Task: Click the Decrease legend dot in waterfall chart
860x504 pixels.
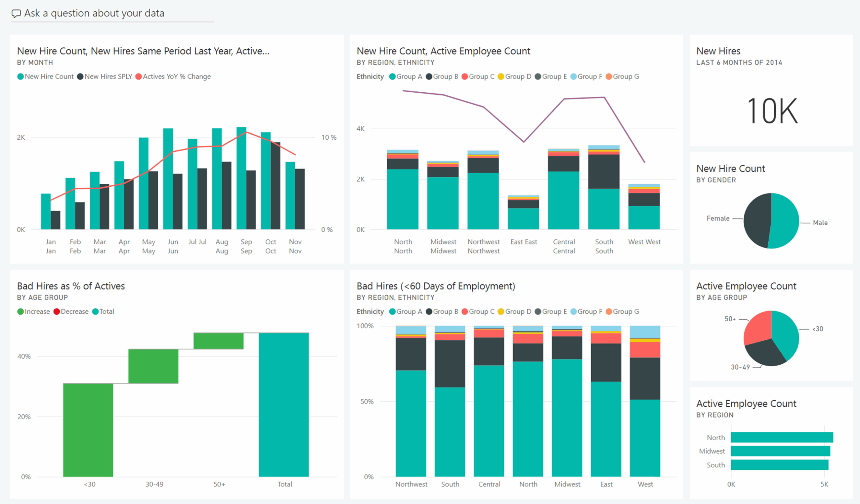Action: pyautogui.click(x=57, y=312)
